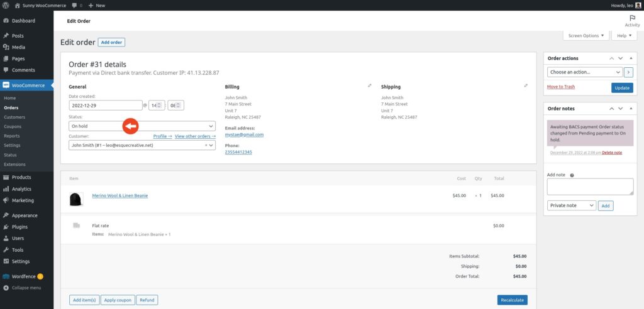Open WooCommerce Orders submenu
The width and height of the screenshot is (644, 309).
pyautogui.click(x=11, y=108)
